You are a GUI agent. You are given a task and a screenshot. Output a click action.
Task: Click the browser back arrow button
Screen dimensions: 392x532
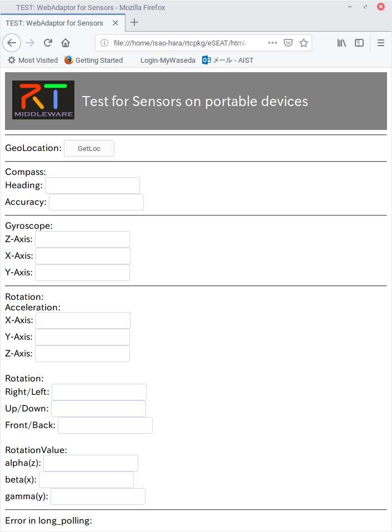click(12, 43)
